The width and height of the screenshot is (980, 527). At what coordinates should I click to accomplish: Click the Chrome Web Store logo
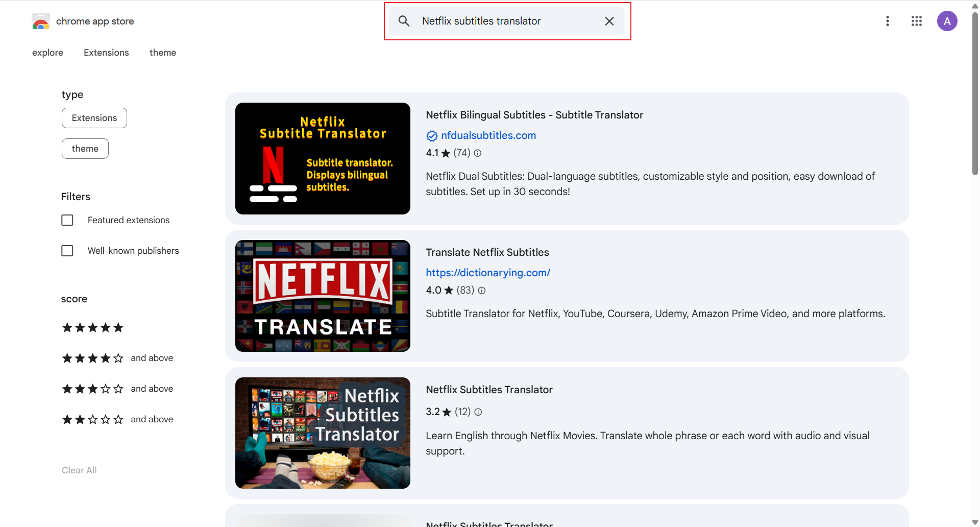[41, 21]
